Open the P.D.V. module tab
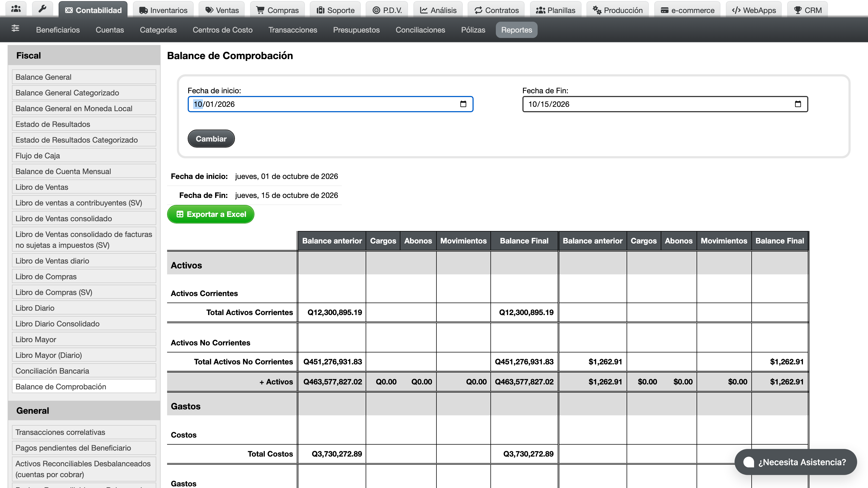 coord(387,9)
